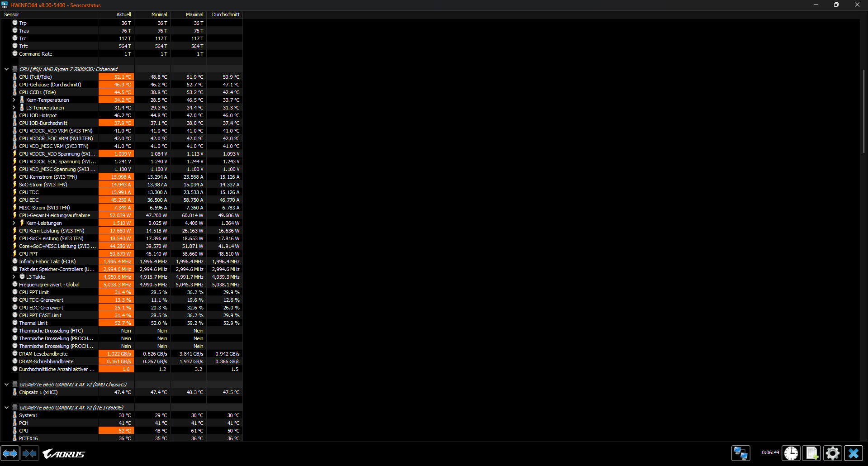The image size is (868, 466).
Task: Click the grey shrink-columns arrows button
Action: point(30,453)
